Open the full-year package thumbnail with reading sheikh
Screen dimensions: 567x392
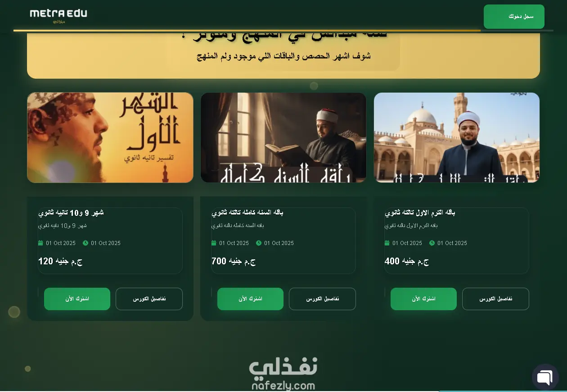pyautogui.click(x=283, y=138)
